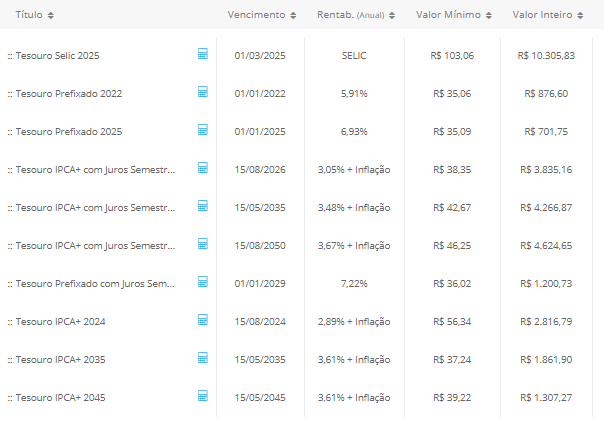Open calculator for Tesouro IPCA+ 2045
This screenshot has height=423, width=604.
[x=202, y=396]
